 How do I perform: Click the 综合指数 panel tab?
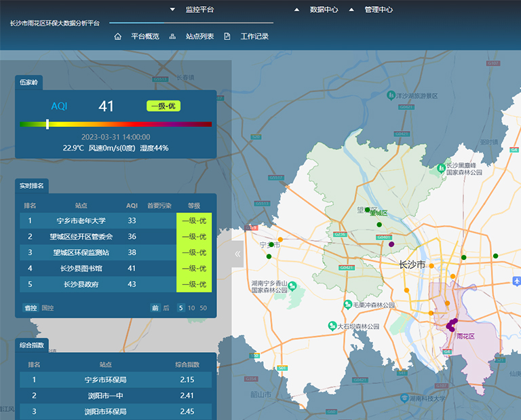click(x=32, y=345)
